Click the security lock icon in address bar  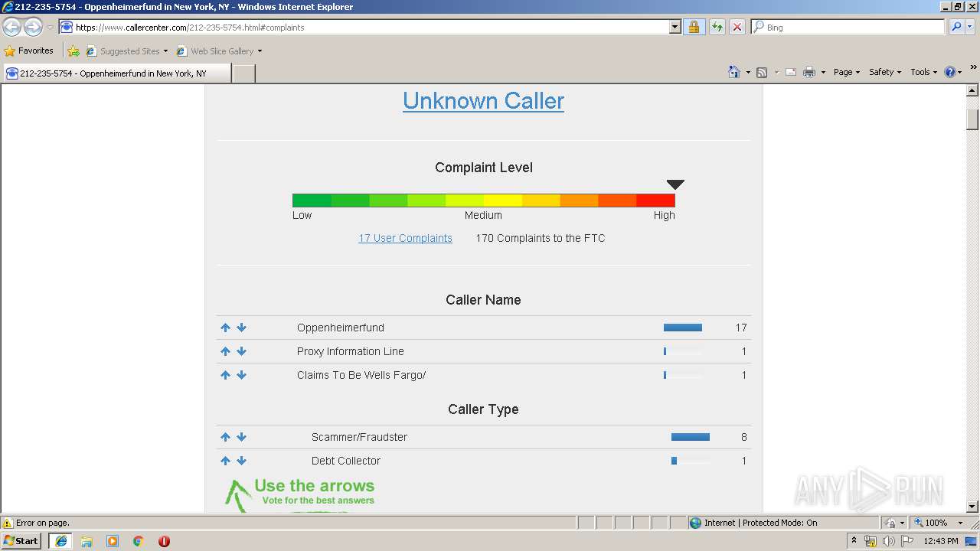[x=694, y=27]
